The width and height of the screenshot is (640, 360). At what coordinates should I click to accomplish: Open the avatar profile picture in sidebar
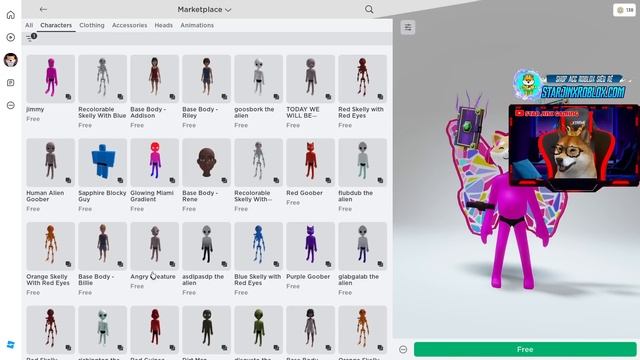pos(11,60)
